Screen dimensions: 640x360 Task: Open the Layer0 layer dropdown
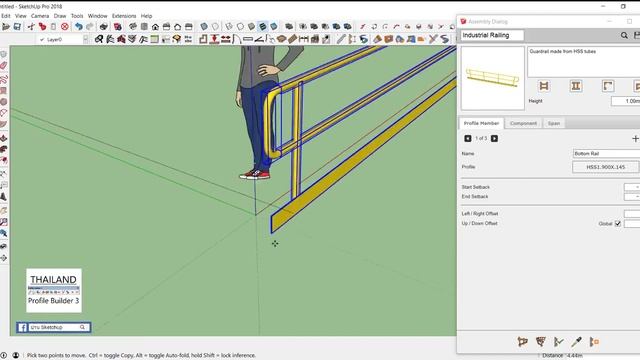tap(85, 40)
